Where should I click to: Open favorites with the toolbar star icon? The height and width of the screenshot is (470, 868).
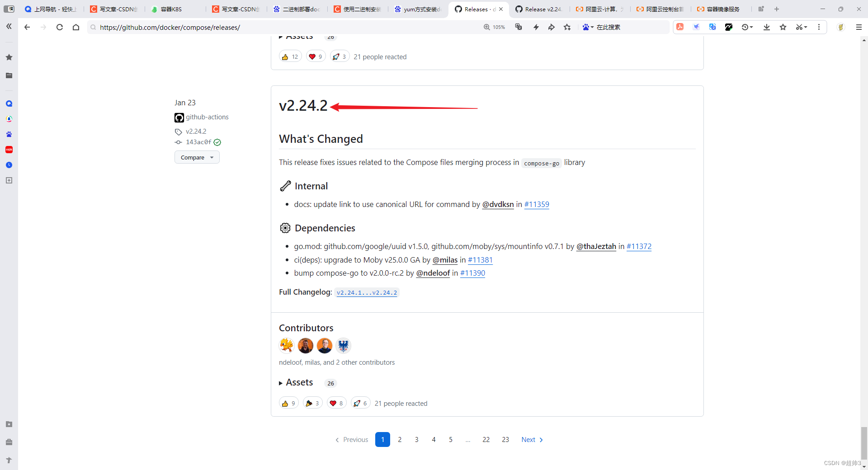pyautogui.click(x=783, y=27)
